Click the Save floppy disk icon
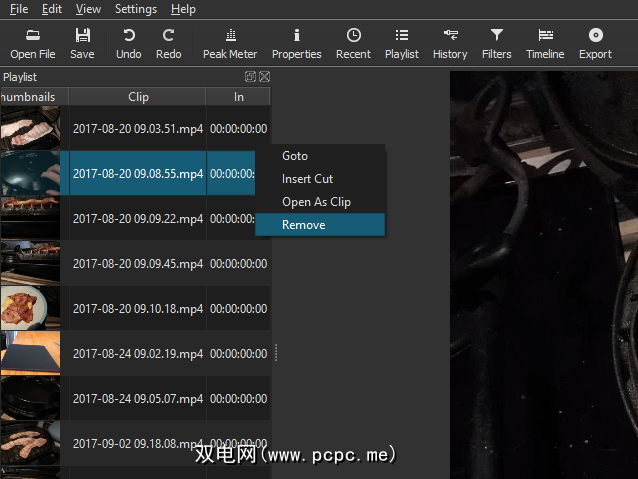This screenshot has width=638, height=479. pos(82,35)
